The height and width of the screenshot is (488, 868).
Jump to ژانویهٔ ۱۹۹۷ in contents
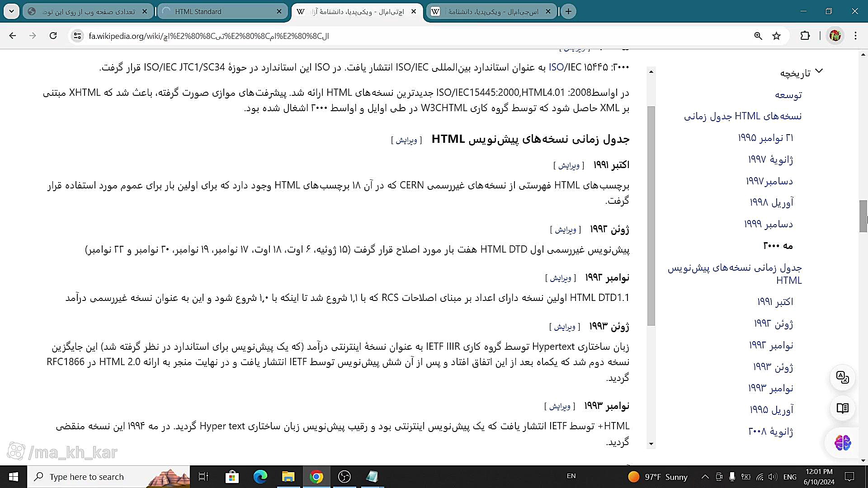pyautogui.click(x=770, y=159)
